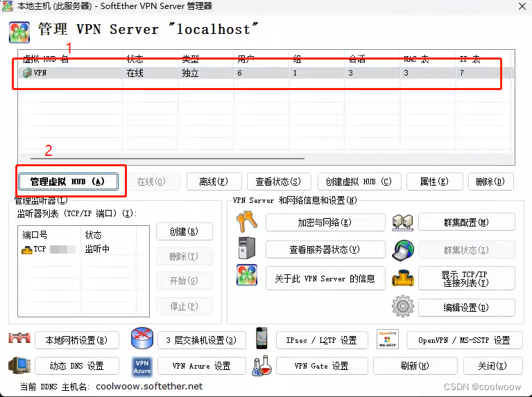This screenshot has width=532, height=397.
Task: Click the 类型 column header
Action: tap(205, 59)
